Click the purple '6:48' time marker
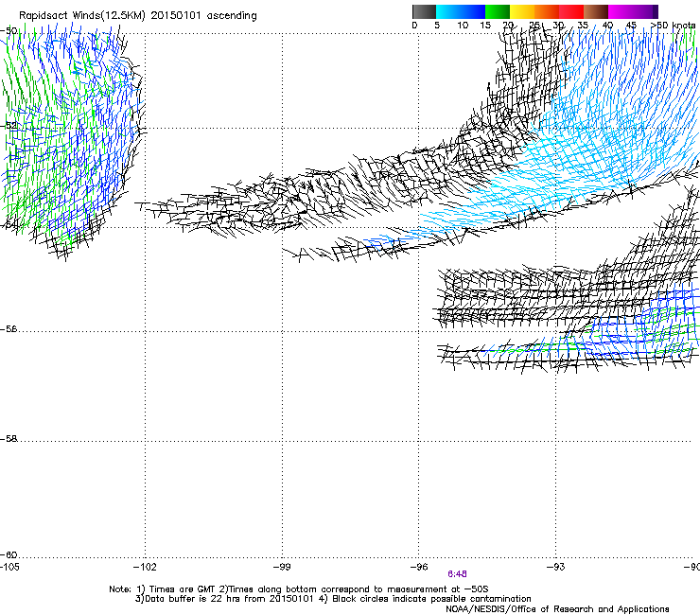 [457, 574]
